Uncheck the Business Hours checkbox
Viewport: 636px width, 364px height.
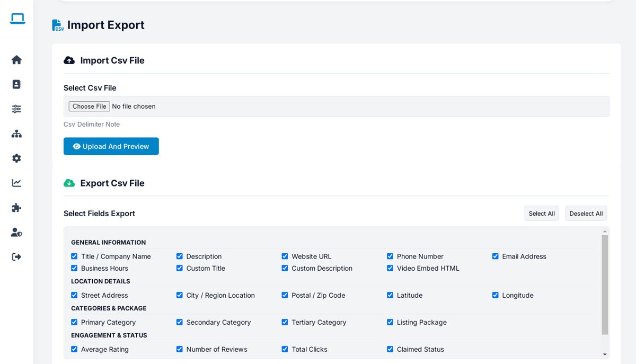point(74,268)
